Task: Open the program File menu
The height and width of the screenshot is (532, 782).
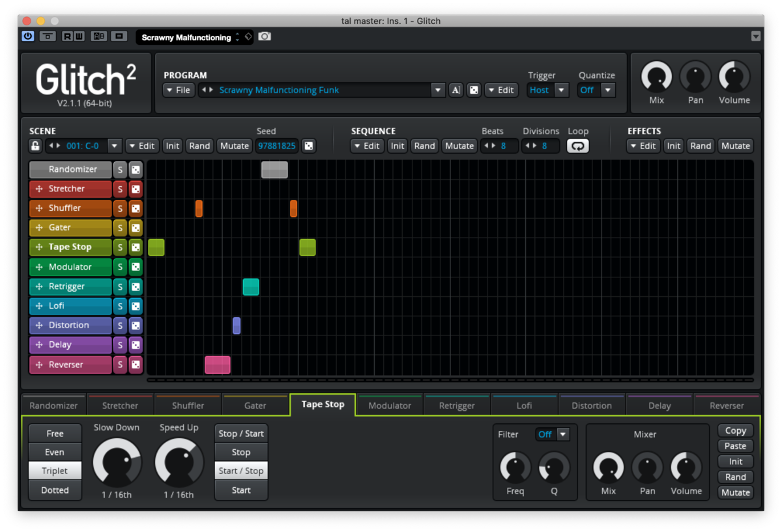Action: (179, 90)
